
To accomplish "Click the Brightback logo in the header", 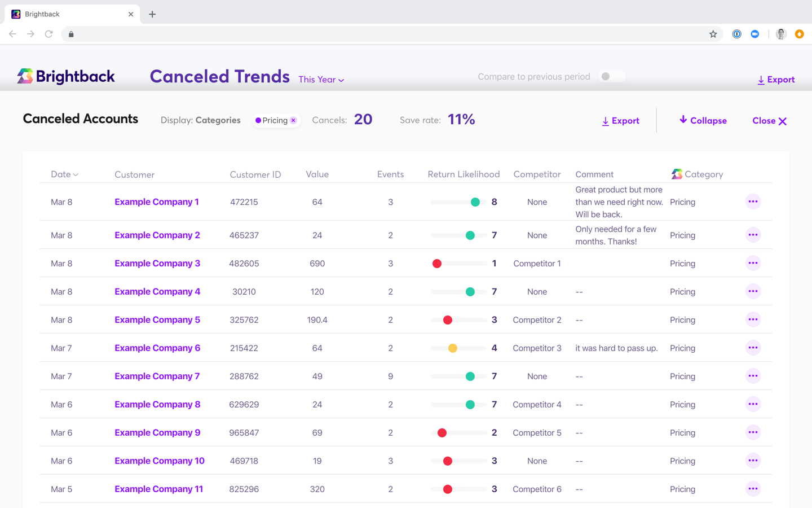I will click(65, 76).
